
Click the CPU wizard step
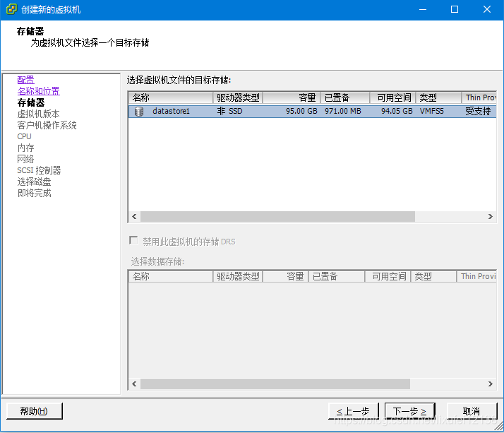pyautogui.click(x=24, y=136)
